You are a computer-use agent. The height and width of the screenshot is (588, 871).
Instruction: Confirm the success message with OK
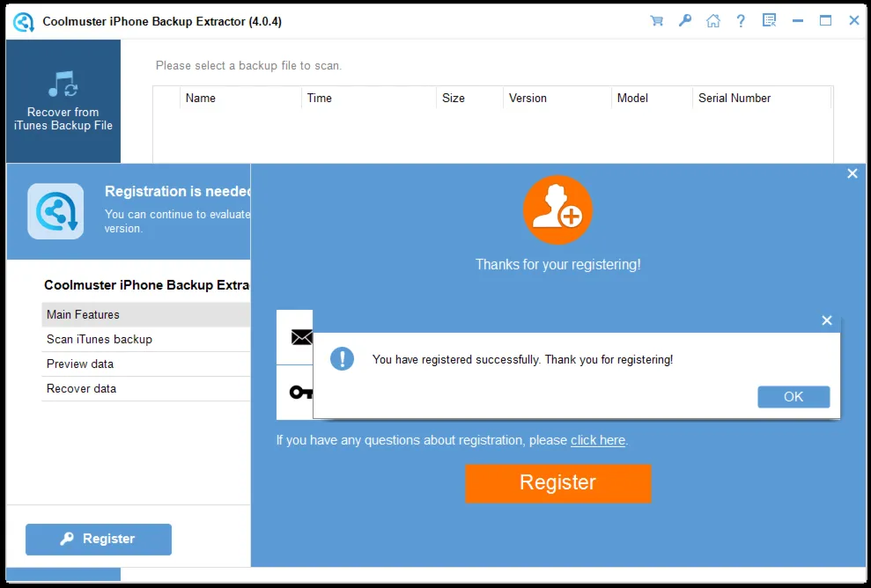pos(793,396)
